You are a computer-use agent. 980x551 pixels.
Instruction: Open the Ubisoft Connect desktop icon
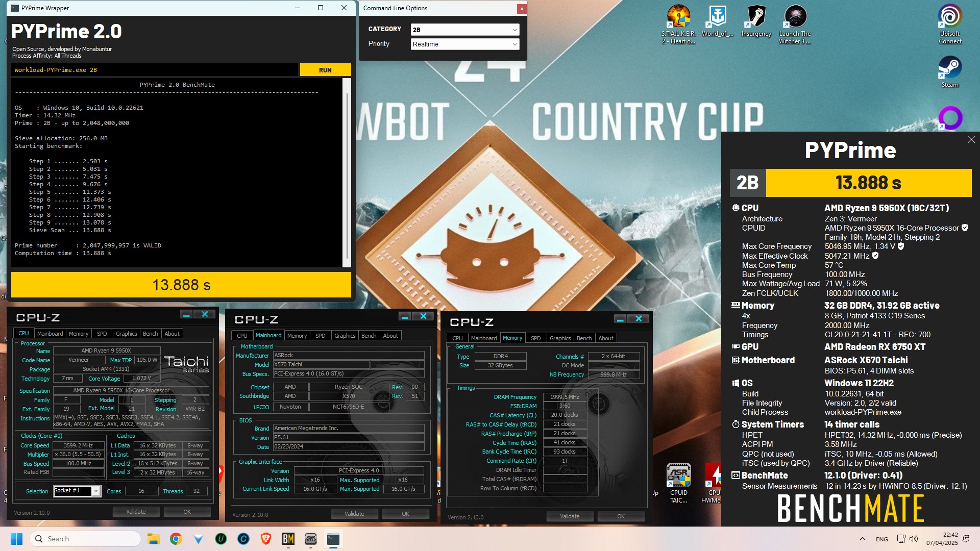tap(950, 24)
